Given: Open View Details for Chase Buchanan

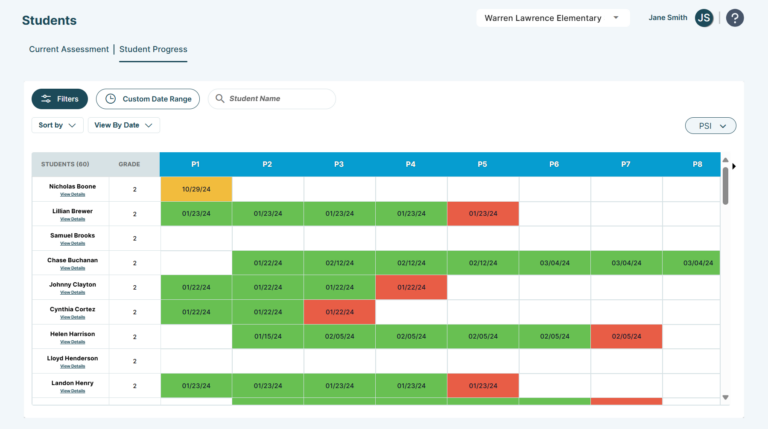Looking at the screenshot, I should pyautogui.click(x=72, y=268).
